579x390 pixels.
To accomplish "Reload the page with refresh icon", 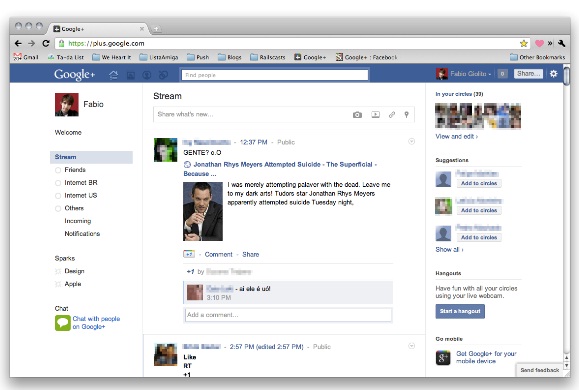I will pyautogui.click(x=46, y=44).
